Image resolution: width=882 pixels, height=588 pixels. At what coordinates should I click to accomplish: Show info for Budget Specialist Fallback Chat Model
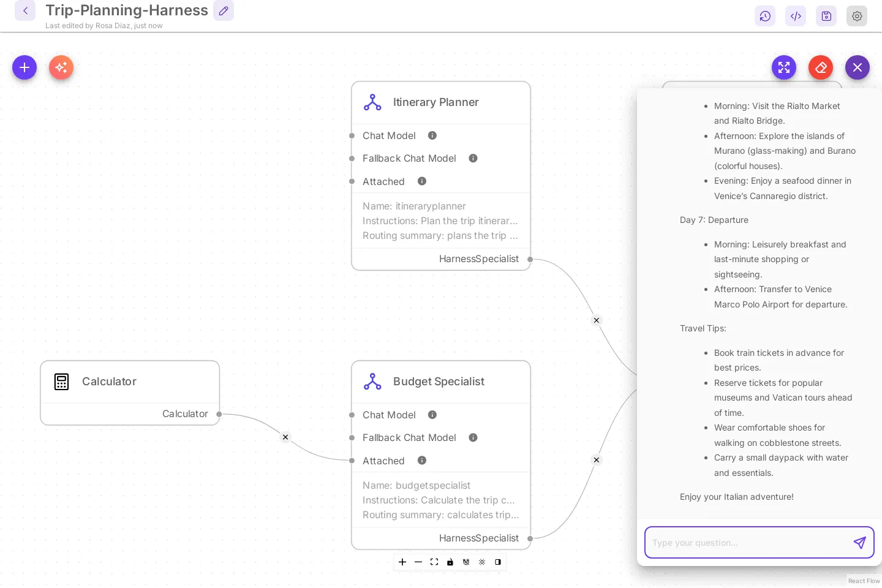point(473,437)
